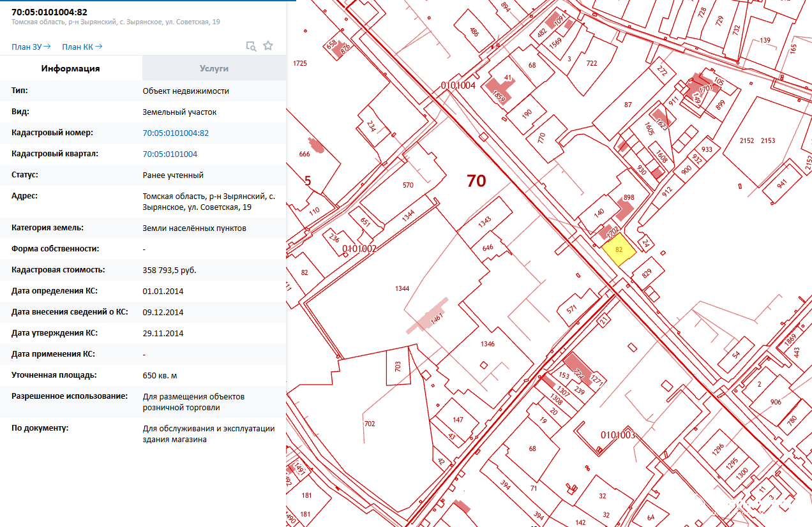Click the yellow highlighted parcel 82
Viewport: 812px width, 527px height.
click(x=619, y=250)
